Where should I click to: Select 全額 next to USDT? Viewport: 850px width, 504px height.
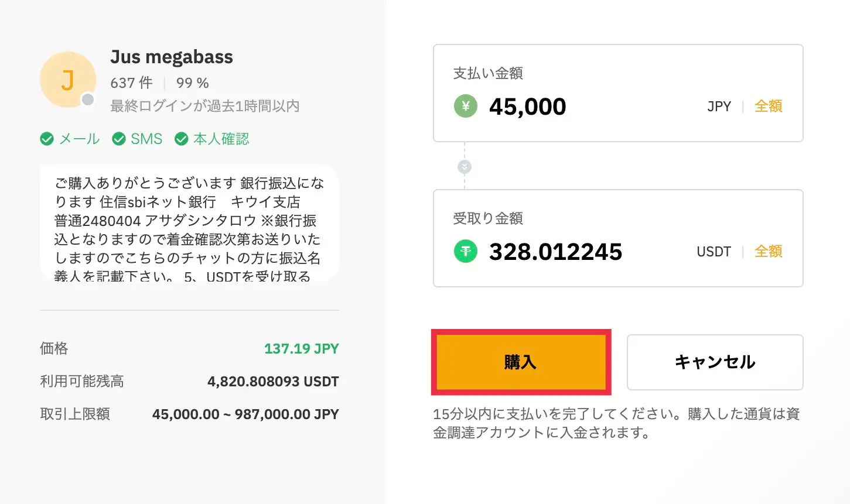tap(768, 251)
